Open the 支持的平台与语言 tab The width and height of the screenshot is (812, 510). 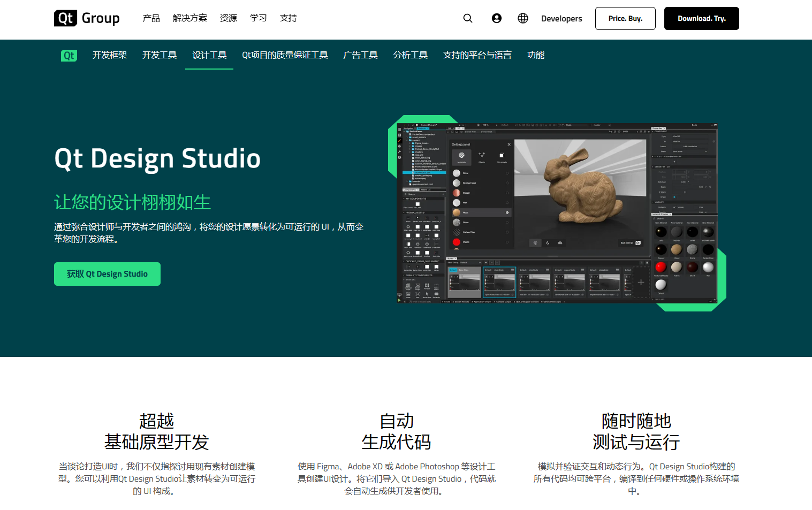[x=477, y=55]
